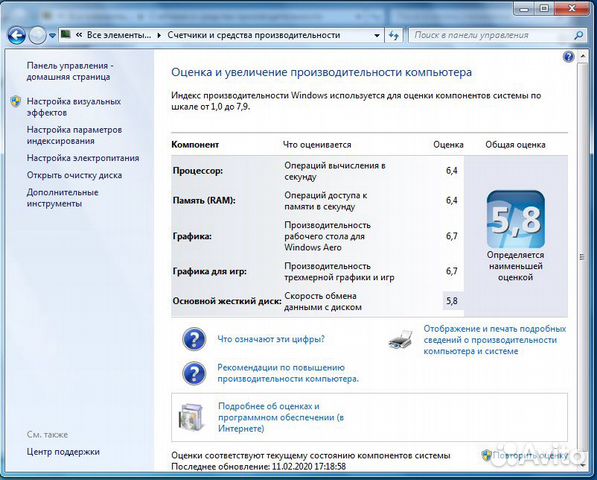Open 'Настройка параметров индексирования'

74,135
